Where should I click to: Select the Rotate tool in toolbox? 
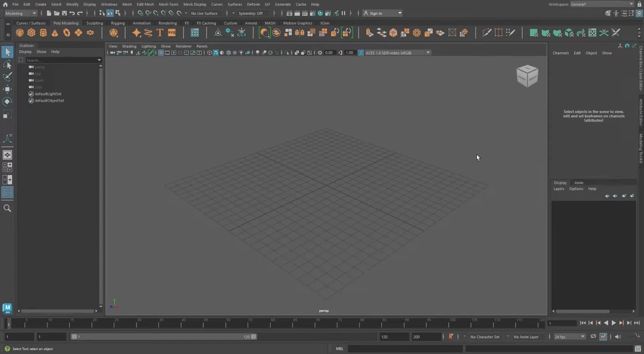coord(7,101)
